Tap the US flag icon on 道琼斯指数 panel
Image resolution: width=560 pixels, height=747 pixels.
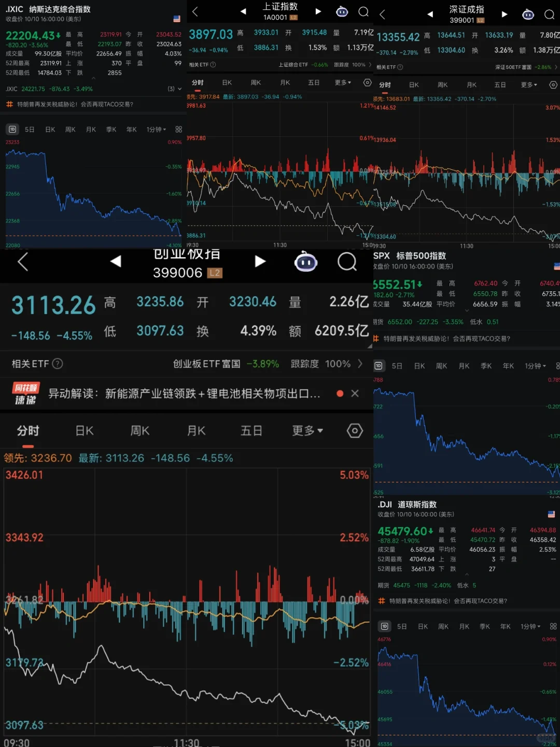pyautogui.click(x=551, y=515)
